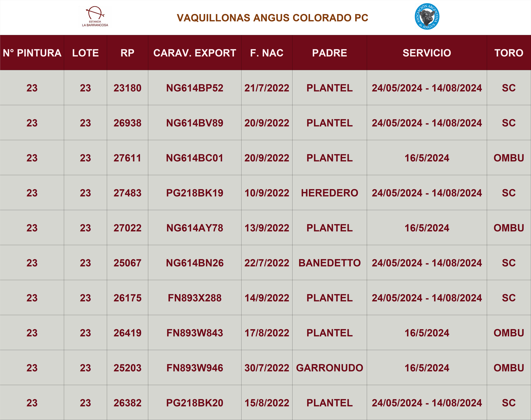Click caravana cell PG218BK19
This screenshot has height=420, width=531.
point(194,193)
